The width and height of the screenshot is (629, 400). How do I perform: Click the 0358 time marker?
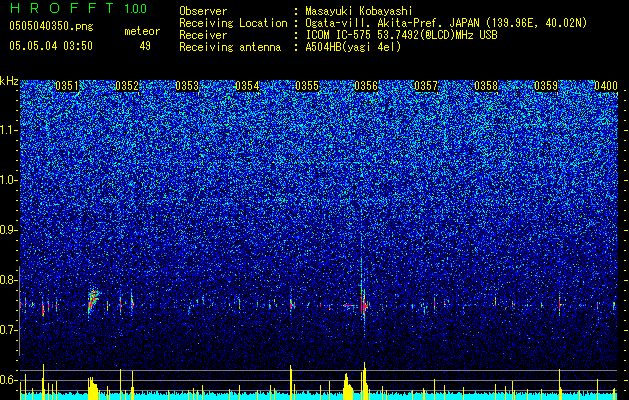click(486, 86)
